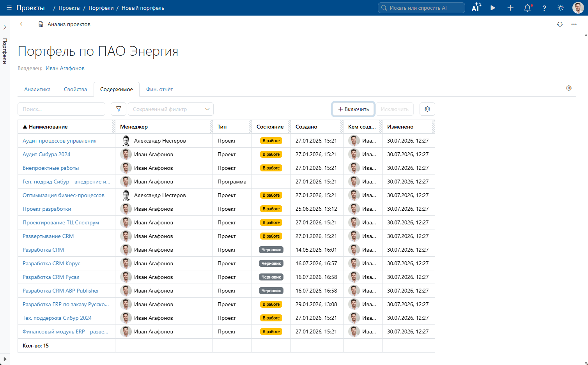This screenshot has height=365, width=588.
Task: Toggle light/dark theme sun icon
Action: coord(561,8)
